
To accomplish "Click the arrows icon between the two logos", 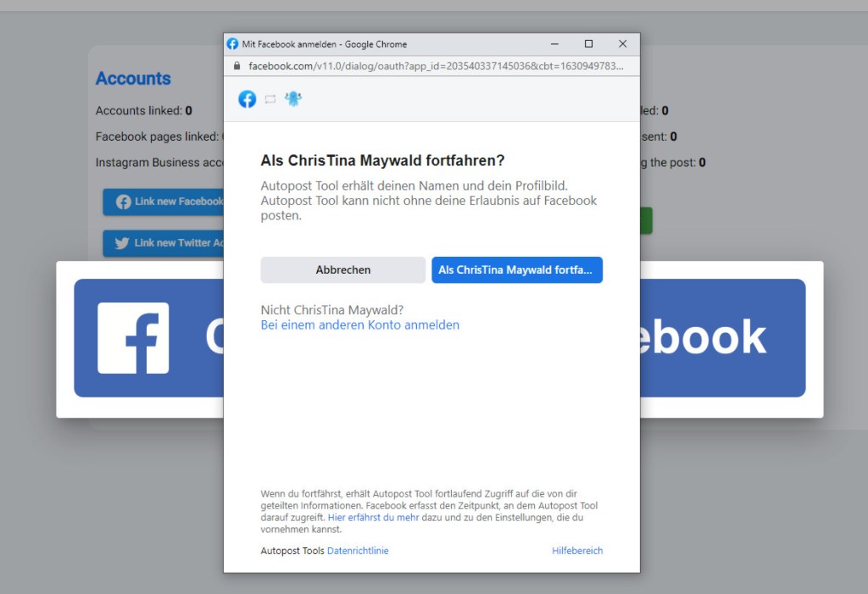I will pos(270,99).
